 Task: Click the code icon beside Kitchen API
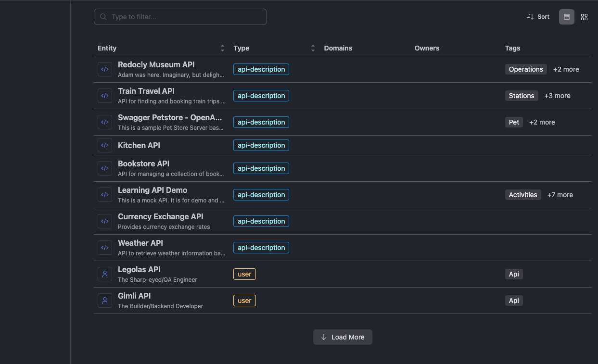pos(105,145)
